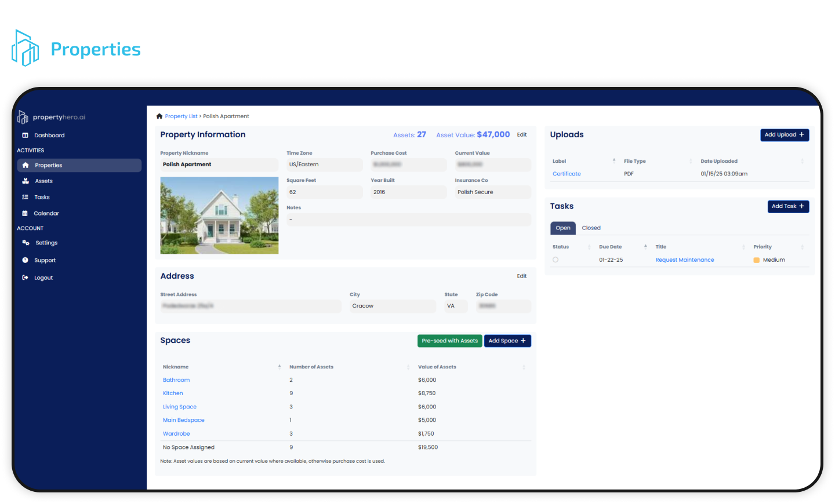Screen dimensions: 835x504
Task: Select the Open tasks tab
Action: (562, 228)
